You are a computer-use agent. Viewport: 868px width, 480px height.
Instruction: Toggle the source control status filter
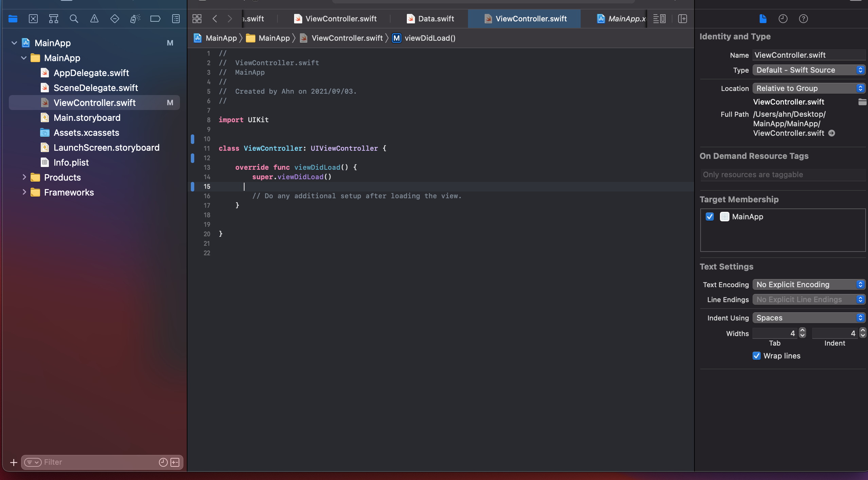175,462
